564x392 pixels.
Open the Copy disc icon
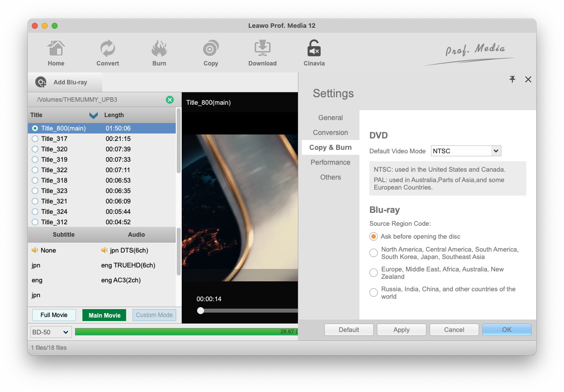coord(211,50)
